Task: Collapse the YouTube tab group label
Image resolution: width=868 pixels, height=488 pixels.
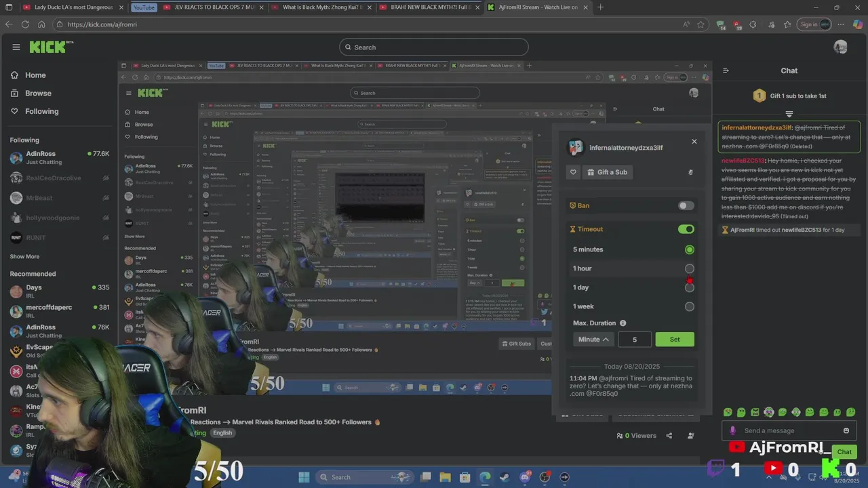Action: (x=144, y=7)
